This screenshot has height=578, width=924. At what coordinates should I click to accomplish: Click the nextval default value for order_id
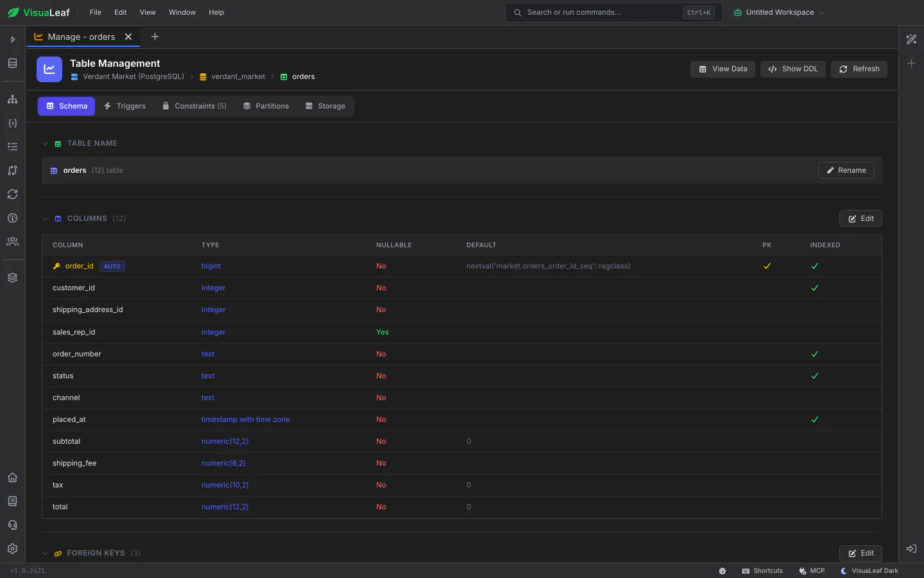548,266
